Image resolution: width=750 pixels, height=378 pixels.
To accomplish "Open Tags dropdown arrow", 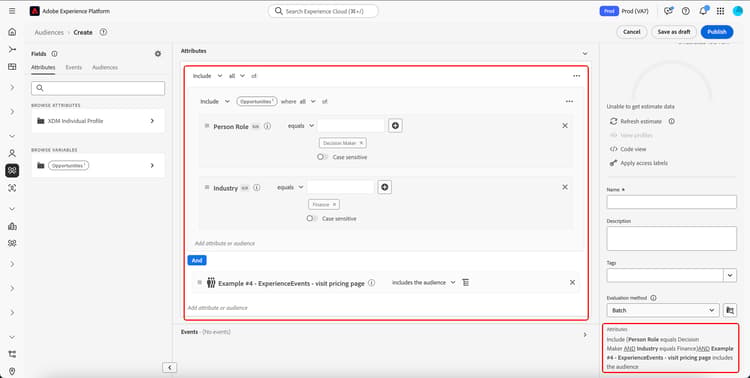I will click(730, 275).
